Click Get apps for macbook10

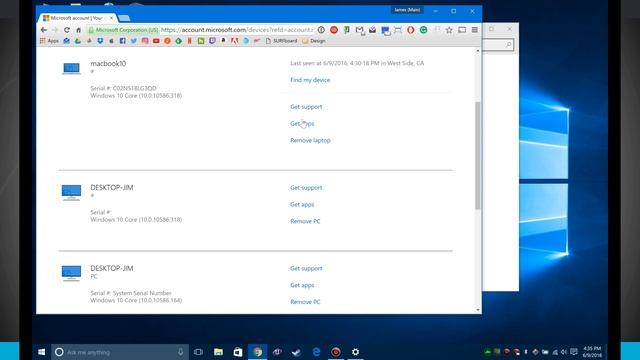[x=302, y=123]
